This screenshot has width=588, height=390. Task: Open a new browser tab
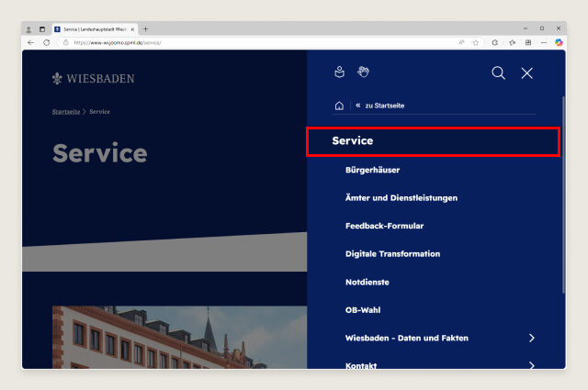pyautogui.click(x=146, y=28)
